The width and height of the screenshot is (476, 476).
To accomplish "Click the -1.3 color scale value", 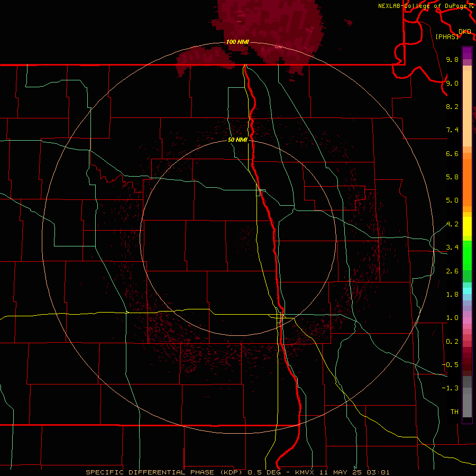I will coord(450,388).
